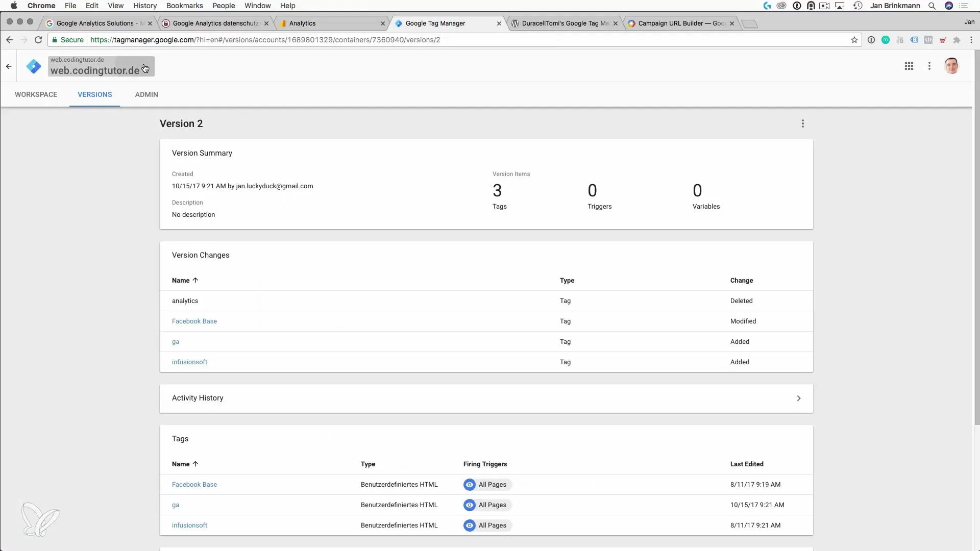Screen dimensions: 980x551
Task: Expand the Activity History section
Action: click(x=486, y=398)
